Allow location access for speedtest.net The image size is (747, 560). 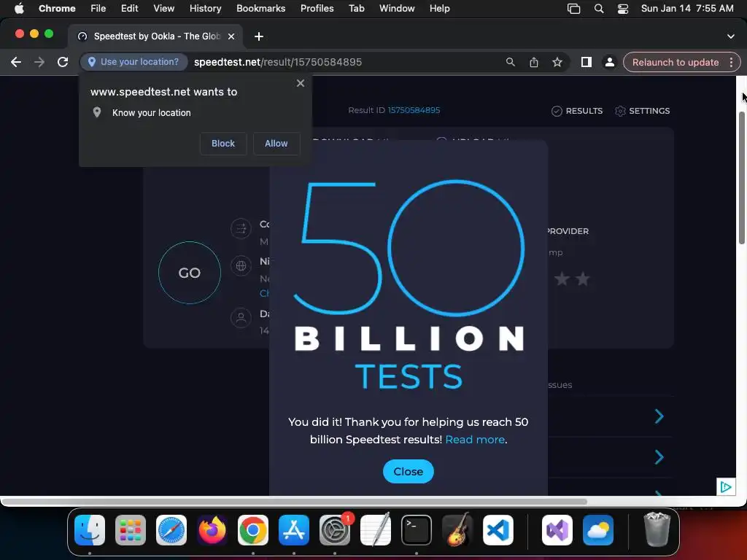(x=276, y=144)
